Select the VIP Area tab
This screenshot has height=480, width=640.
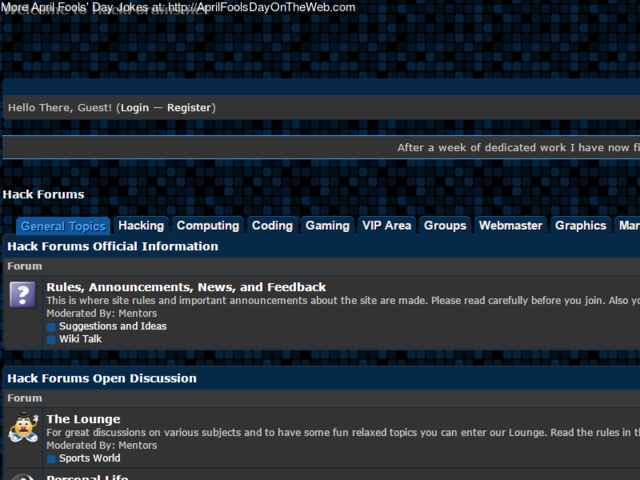click(x=387, y=226)
